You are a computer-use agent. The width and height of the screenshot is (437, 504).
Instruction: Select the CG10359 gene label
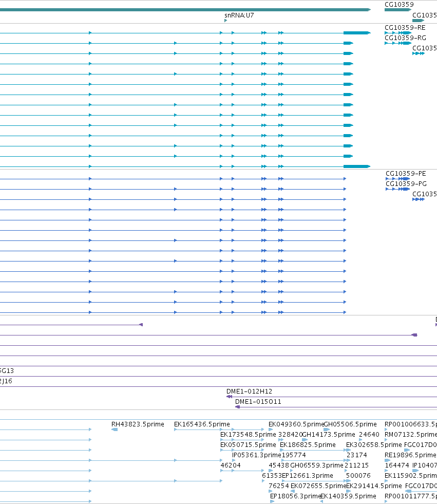tap(399, 5)
